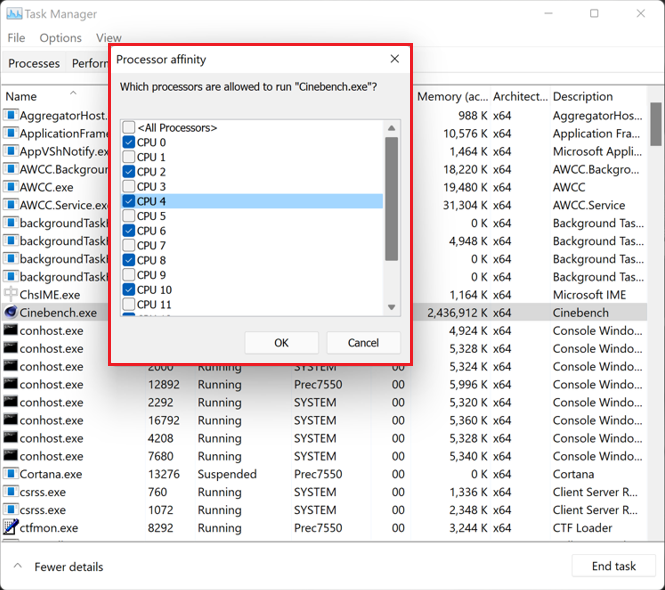Click icon of conhost.exe with PID 7680
Screen dimensions: 665x590
point(11,456)
